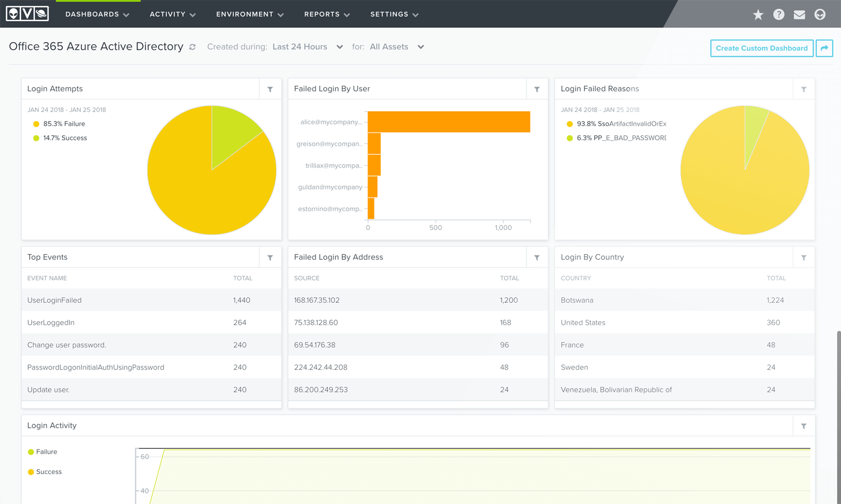841x504 pixels.
Task: Open the messages envelope icon
Action: click(x=799, y=15)
